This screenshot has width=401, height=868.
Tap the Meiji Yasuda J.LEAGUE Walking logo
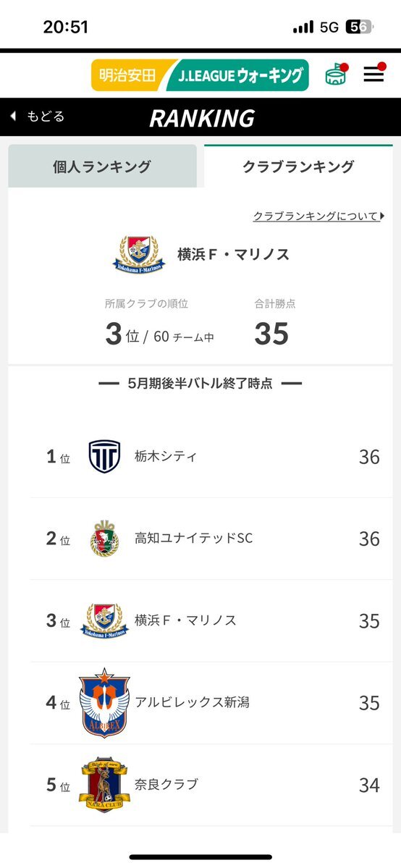pyautogui.click(x=200, y=75)
